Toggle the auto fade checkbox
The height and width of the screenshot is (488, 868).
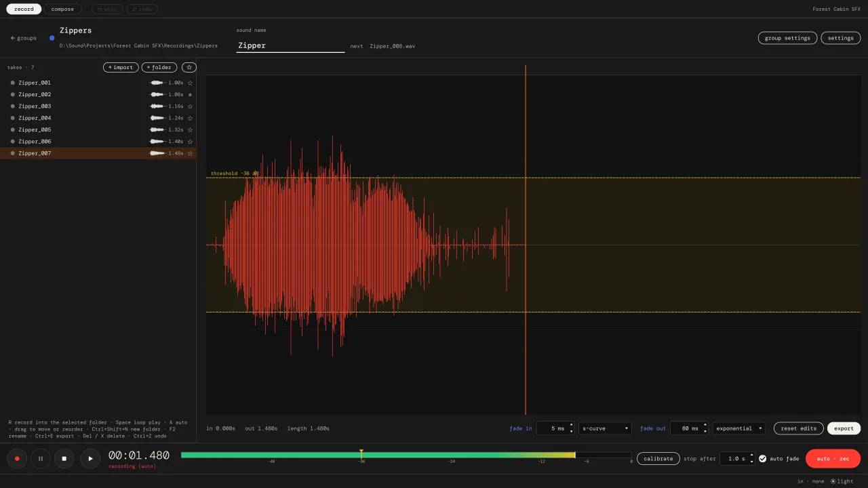[x=762, y=459]
